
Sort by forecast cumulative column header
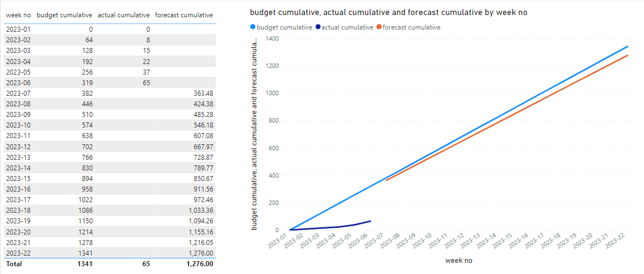pos(184,15)
